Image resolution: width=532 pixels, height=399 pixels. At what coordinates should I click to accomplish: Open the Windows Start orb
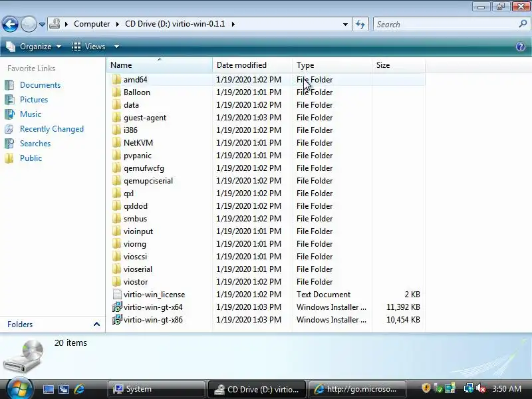(19, 388)
